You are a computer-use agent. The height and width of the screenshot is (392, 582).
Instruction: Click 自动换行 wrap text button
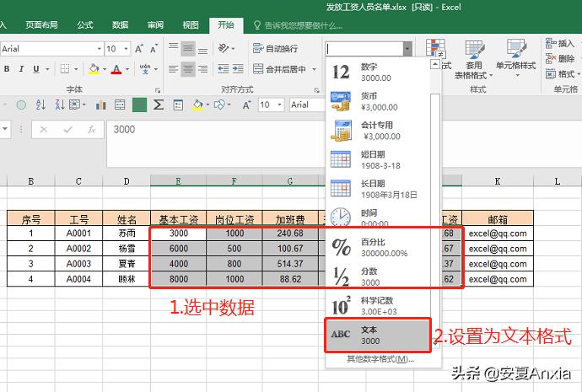click(x=275, y=49)
